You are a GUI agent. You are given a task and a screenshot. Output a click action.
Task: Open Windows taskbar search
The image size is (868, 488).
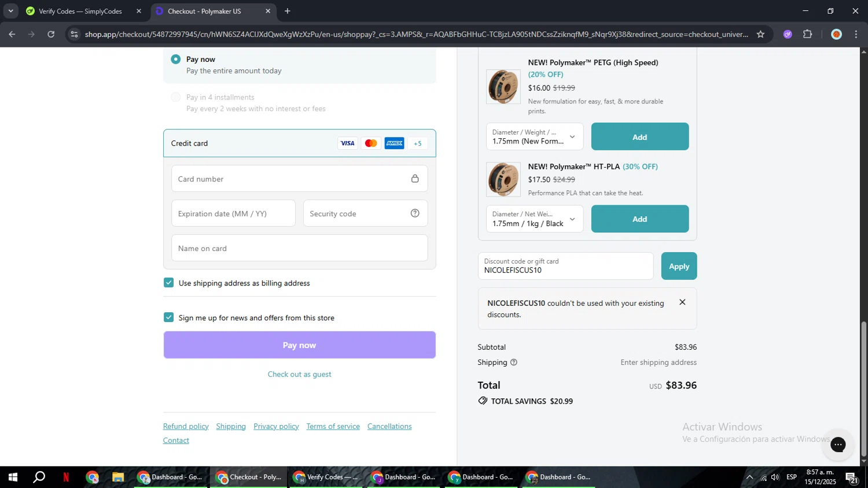[x=39, y=477]
